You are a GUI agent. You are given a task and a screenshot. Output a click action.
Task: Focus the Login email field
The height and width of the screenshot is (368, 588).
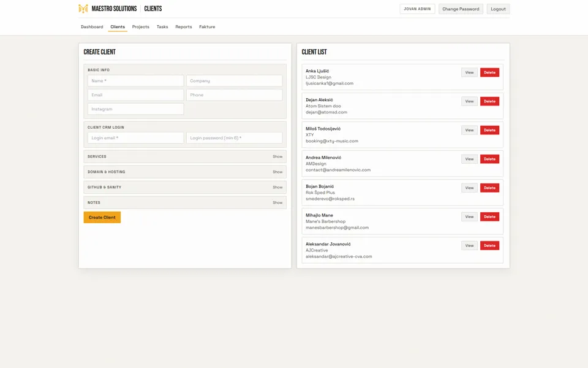[x=136, y=138]
